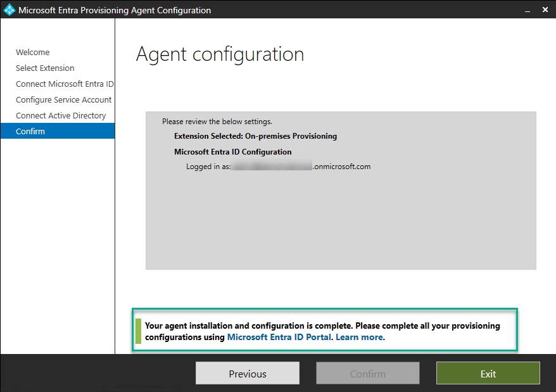The height and width of the screenshot is (392, 556).
Task: Select the highlighted Confirm step in sidebar
Action: (x=30, y=132)
